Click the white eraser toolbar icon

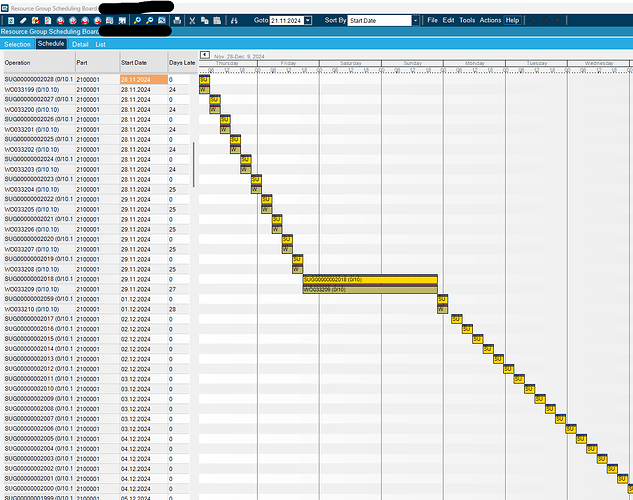(23, 21)
